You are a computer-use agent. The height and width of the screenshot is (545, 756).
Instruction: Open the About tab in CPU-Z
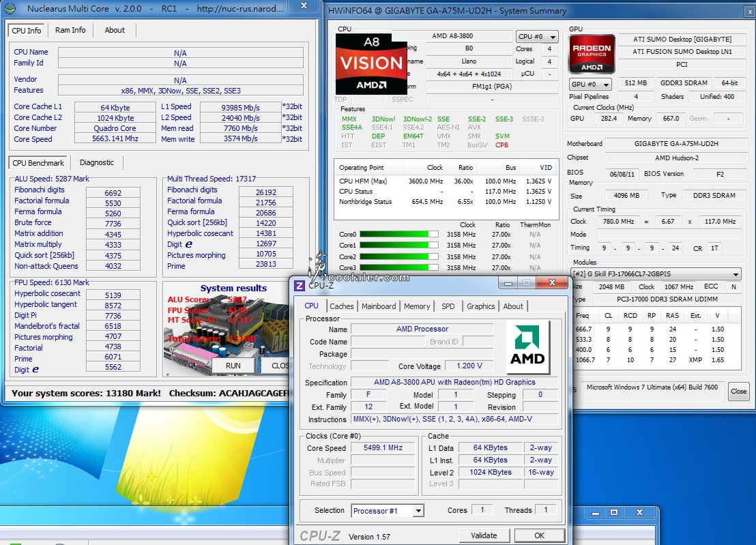click(513, 306)
